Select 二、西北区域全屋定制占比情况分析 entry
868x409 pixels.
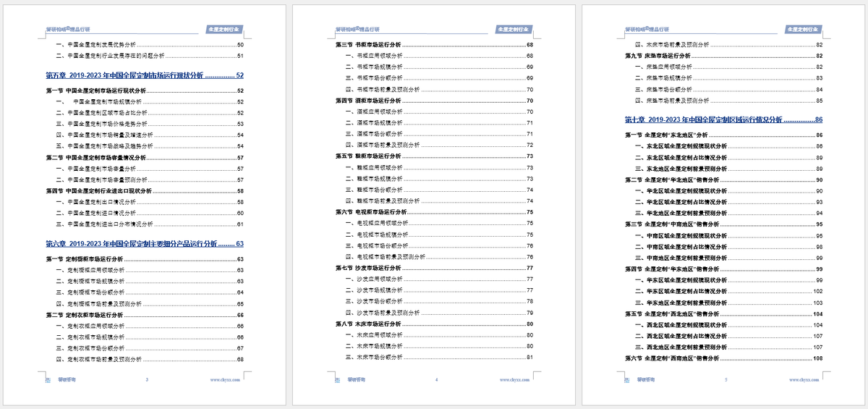coord(728,336)
